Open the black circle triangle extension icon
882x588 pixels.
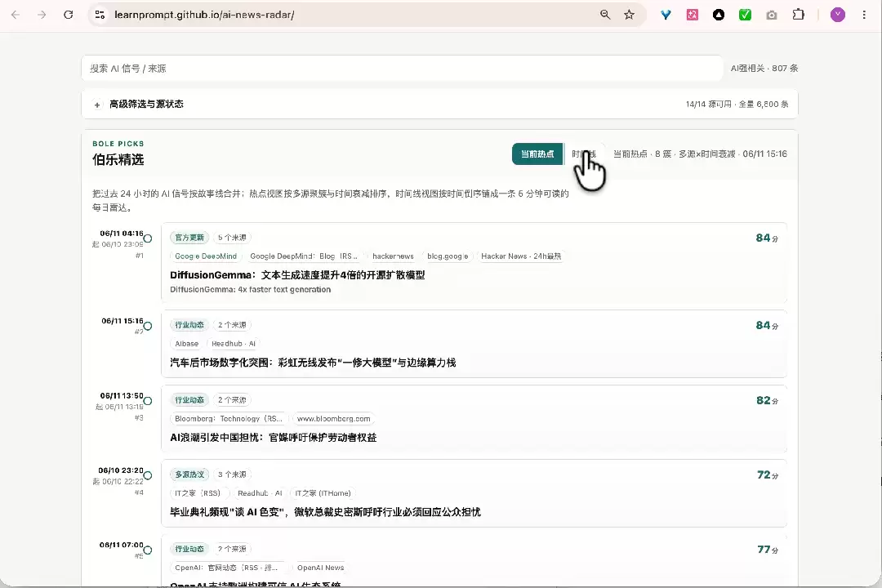(719, 15)
